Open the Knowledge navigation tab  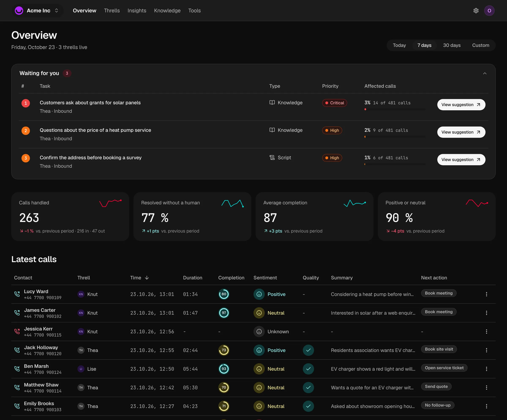(167, 11)
